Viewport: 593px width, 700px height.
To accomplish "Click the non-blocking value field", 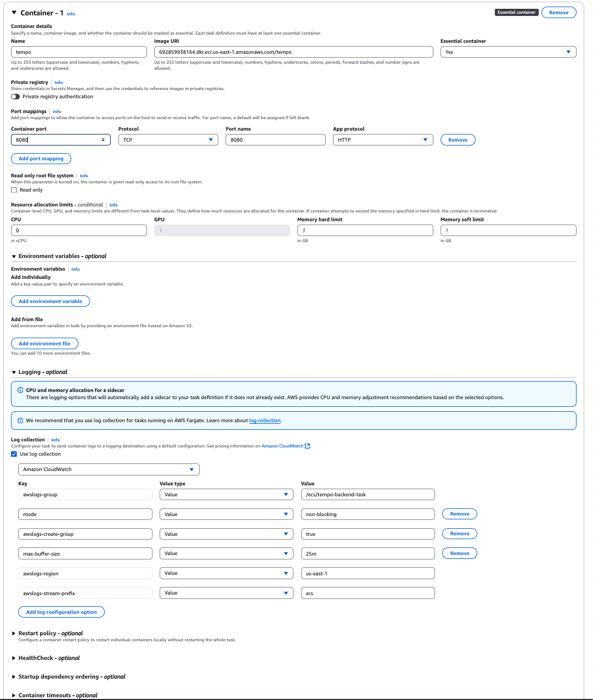I will coord(368,514).
